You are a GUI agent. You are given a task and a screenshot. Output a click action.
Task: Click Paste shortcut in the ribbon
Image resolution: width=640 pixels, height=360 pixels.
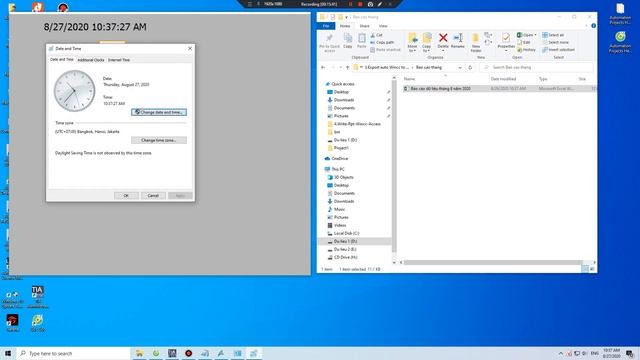(x=386, y=50)
